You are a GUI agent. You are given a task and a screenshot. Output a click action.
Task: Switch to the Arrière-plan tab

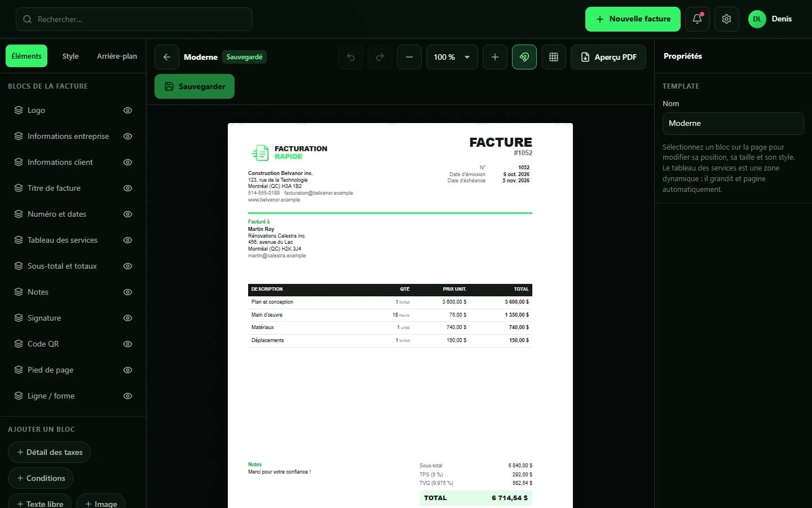117,56
